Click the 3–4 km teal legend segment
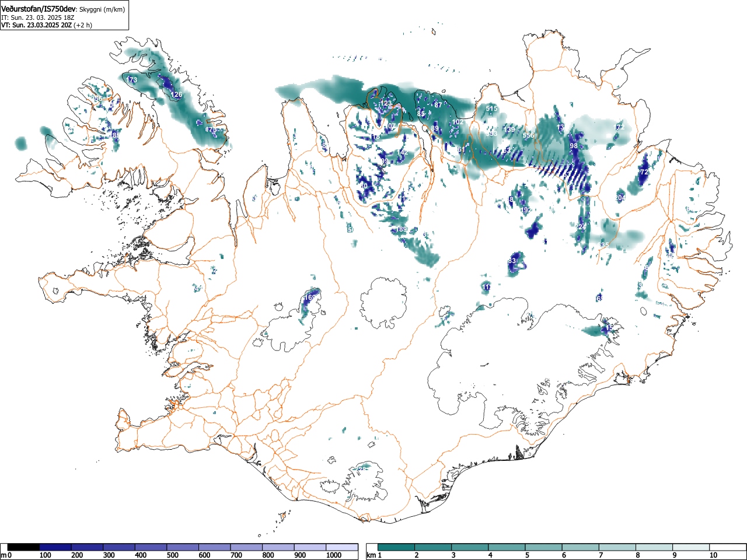The height and width of the screenshot is (560, 747). (x=471, y=547)
